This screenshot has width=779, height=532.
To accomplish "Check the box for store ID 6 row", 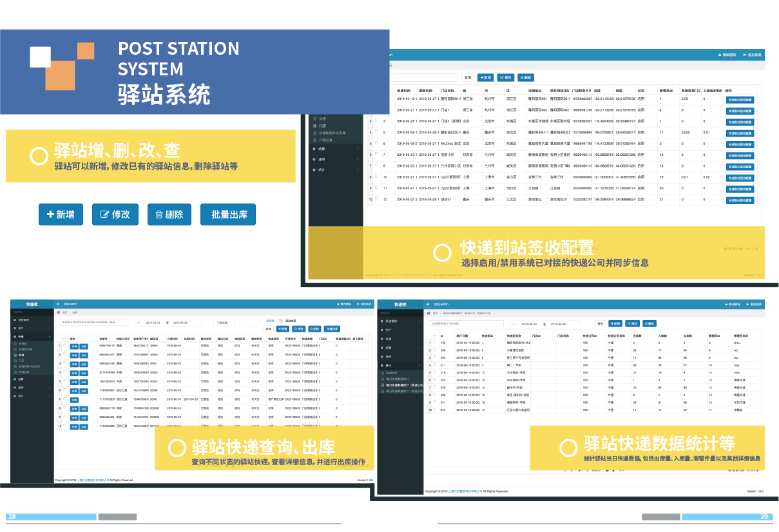I will tap(378, 143).
